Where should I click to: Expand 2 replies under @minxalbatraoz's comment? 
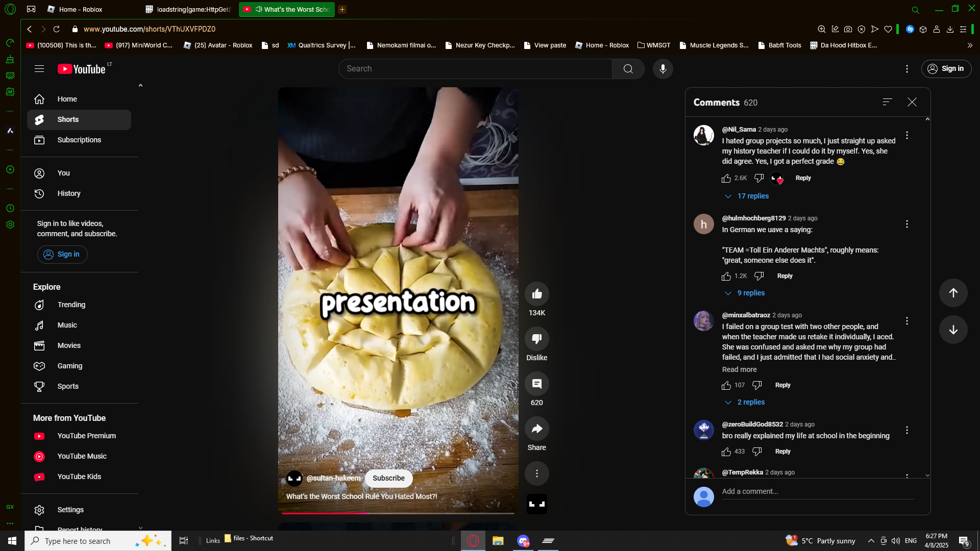pos(750,402)
